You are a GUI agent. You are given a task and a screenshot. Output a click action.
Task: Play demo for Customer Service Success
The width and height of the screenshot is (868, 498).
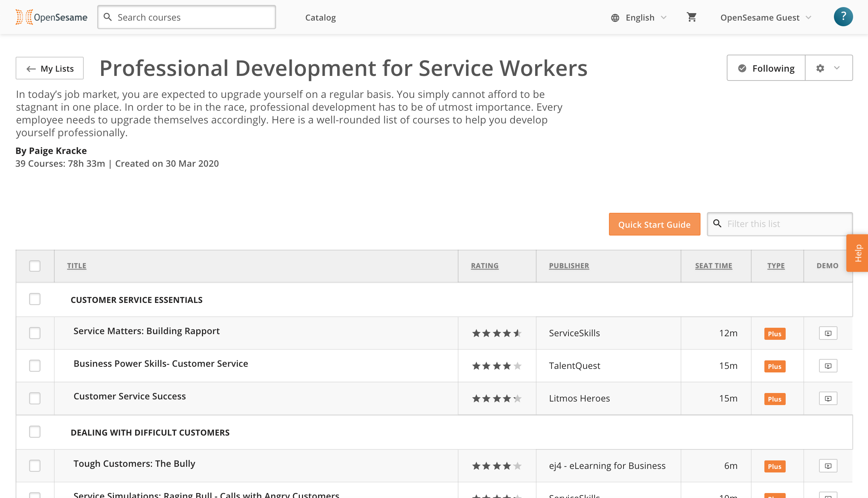[828, 398]
